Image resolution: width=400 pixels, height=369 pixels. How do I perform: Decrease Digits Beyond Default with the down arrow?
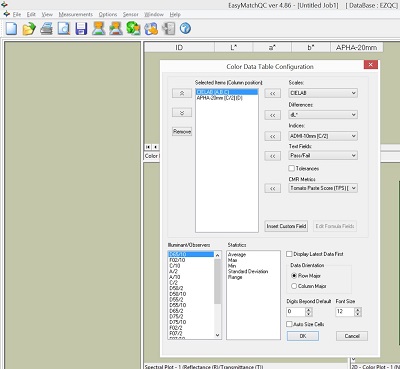pos(309,314)
